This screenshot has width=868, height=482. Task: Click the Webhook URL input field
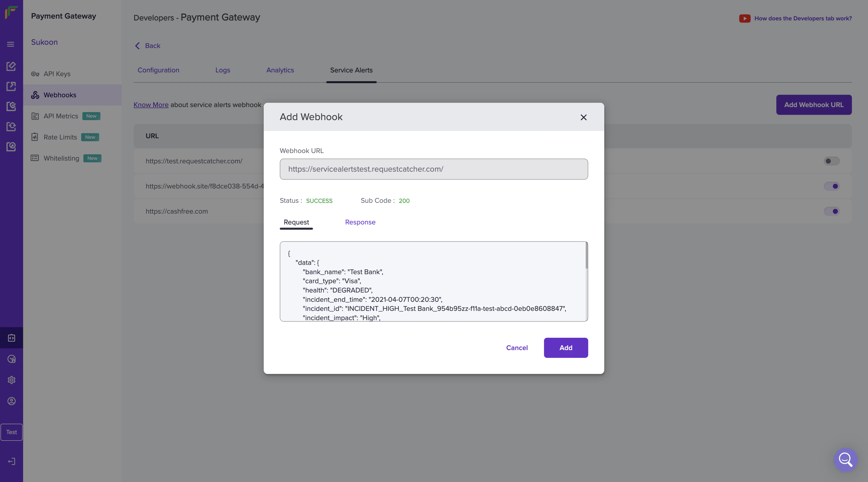434,169
